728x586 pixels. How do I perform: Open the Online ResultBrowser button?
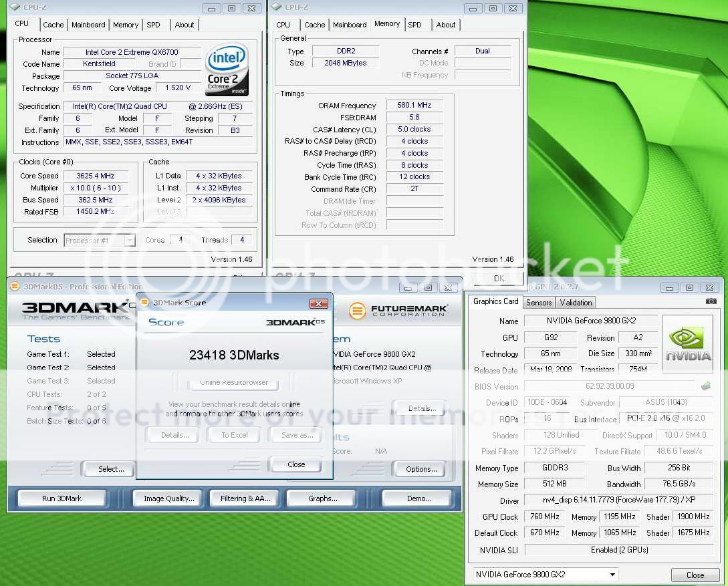(233, 383)
